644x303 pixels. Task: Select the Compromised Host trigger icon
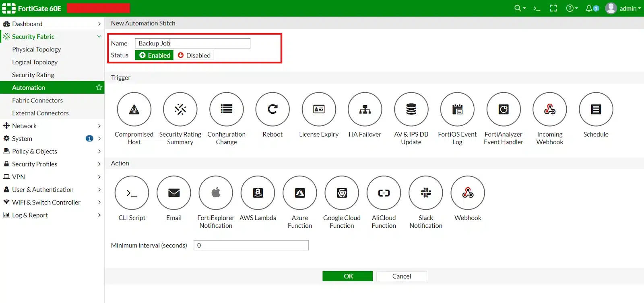pyautogui.click(x=134, y=109)
